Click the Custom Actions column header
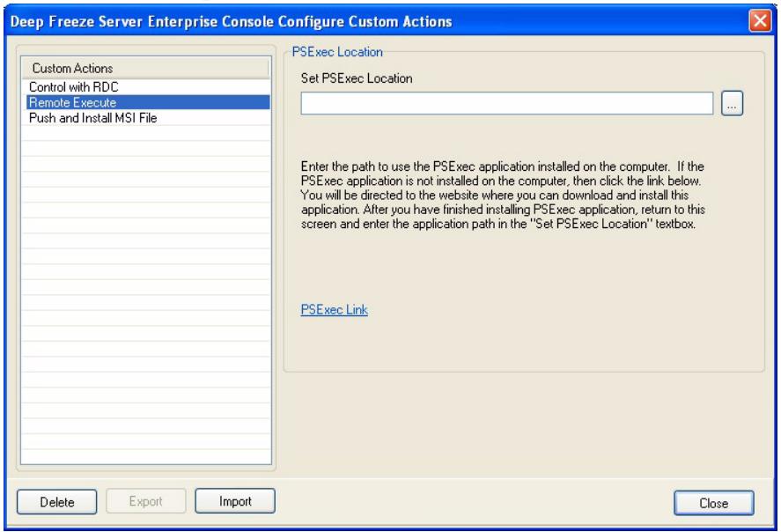Screen dimensions: 781x532 (x=145, y=68)
